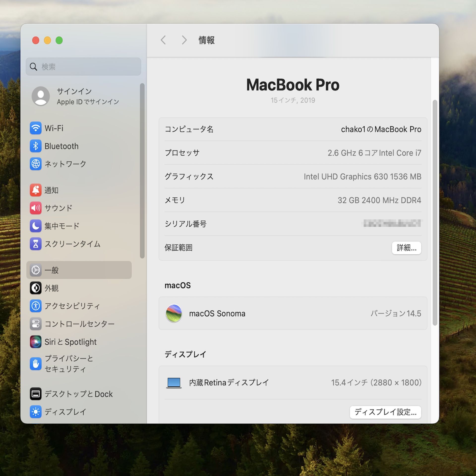Open ディスプレイ設定... button
This screenshot has width=476, height=476.
pos(385,412)
